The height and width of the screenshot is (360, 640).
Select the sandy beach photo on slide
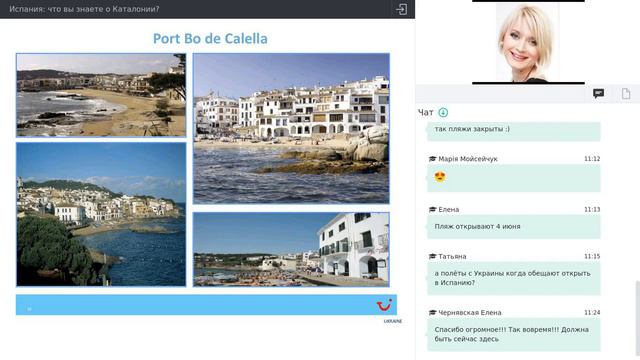click(101, 95)
